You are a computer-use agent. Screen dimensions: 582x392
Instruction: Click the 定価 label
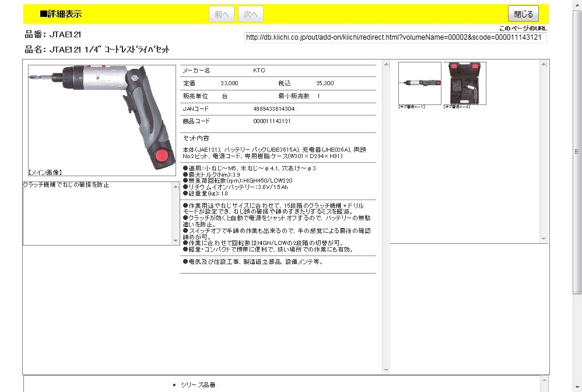190,83
